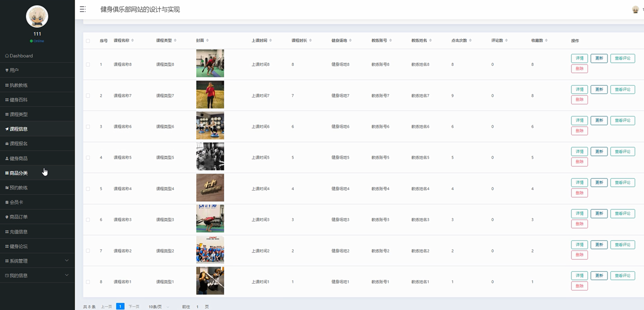Open cover thumbnail for 课程名称1
This screenshot has height=310, width=644.
click(x=210, y=281)
